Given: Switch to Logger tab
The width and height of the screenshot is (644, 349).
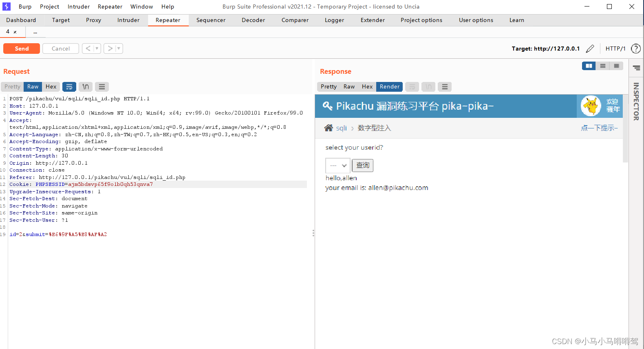Looking at the screenshot, I should pyautogui.click(x=334, y=20).
